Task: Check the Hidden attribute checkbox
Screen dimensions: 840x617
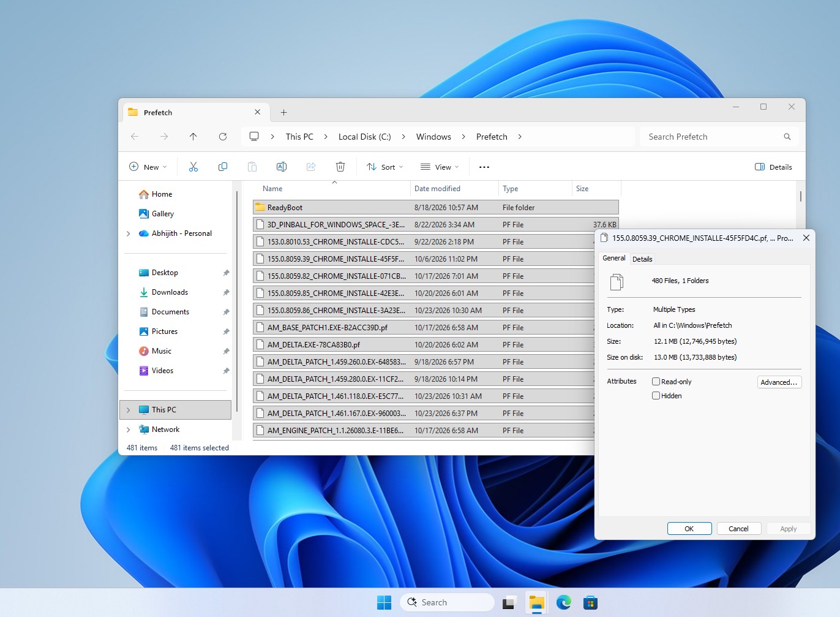Action: (656, 396)
